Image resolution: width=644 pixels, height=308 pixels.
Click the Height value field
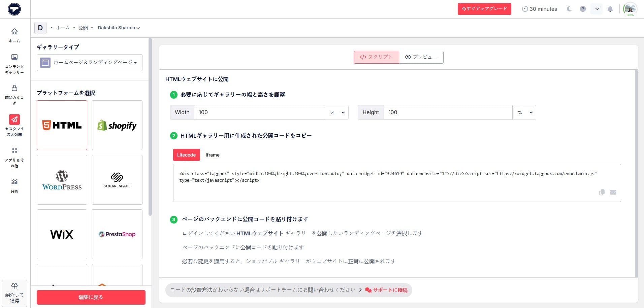[x=448, y=112]
